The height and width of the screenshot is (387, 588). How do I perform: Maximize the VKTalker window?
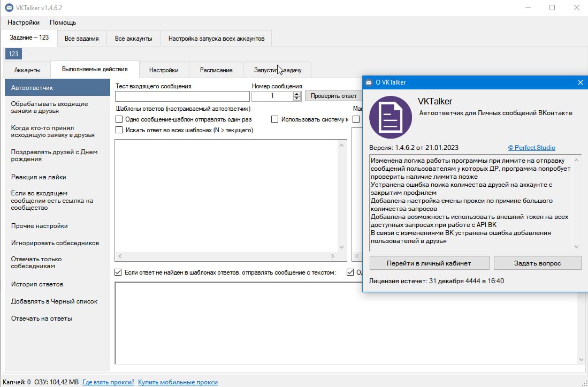pyautogui.click(x=552, y=7)
